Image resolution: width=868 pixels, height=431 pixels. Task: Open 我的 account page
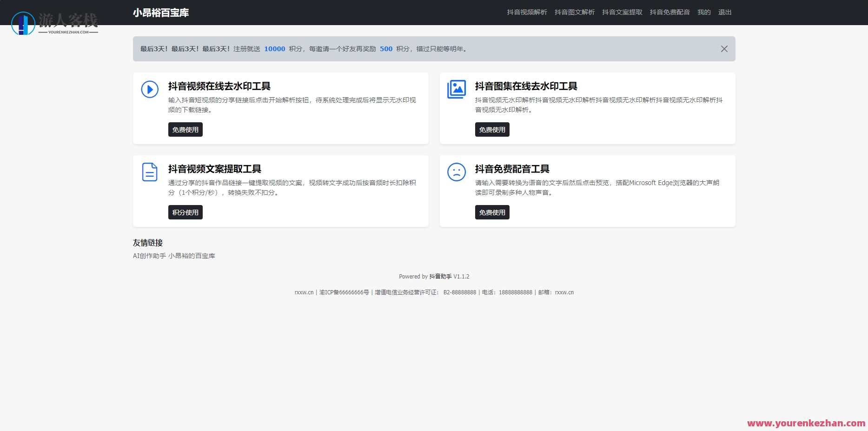click(704, 12)
